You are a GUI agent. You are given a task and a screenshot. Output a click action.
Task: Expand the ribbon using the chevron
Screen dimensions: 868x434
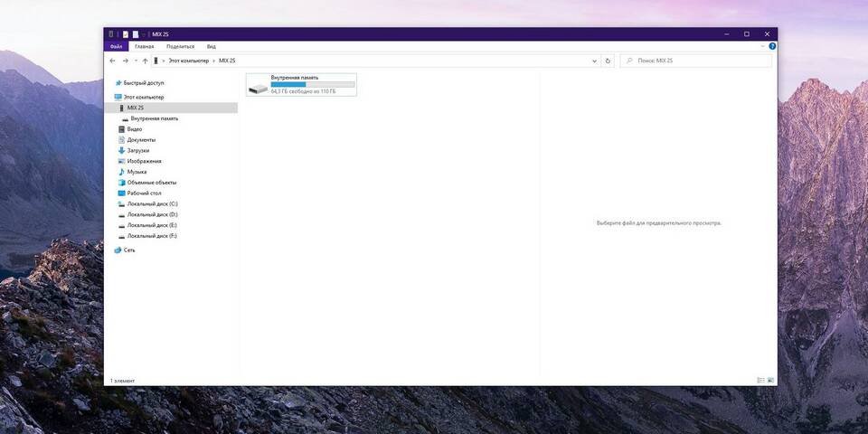763,46
